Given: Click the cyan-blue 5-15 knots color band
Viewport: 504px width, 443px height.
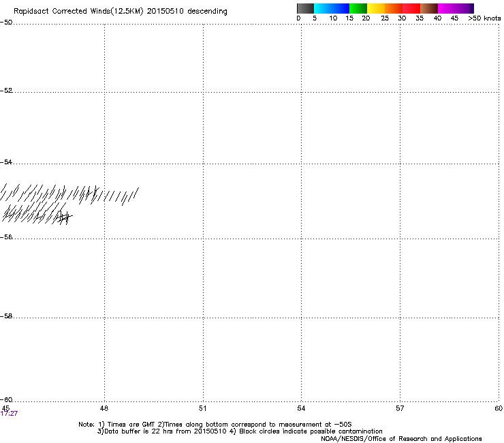Looking at the screenshot, I should 332,8.
